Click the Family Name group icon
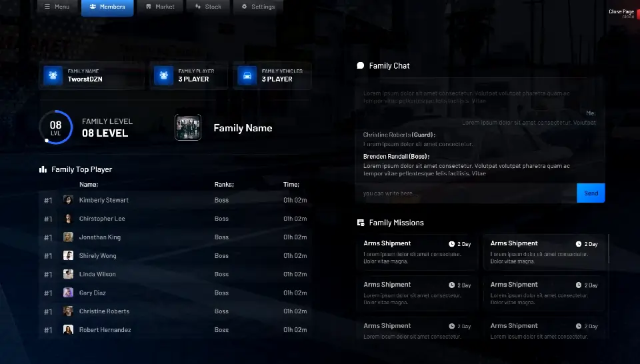This screenshot has width=640, height=364. click(x=53, y=75)
